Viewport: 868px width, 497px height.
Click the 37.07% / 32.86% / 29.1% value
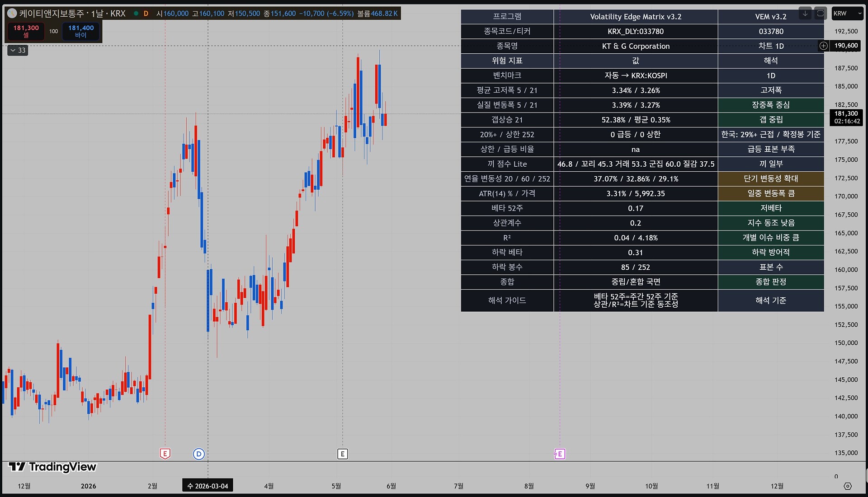tap(636, 179)
